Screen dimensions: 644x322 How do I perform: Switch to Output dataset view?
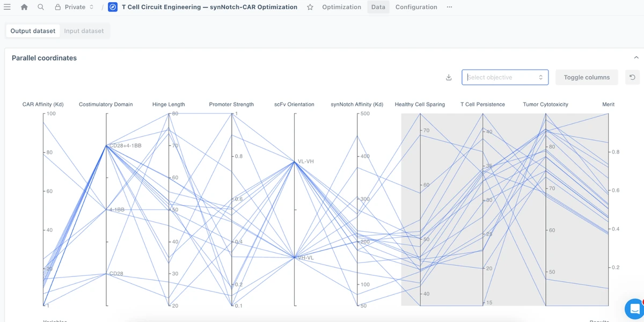pos(33,31)
